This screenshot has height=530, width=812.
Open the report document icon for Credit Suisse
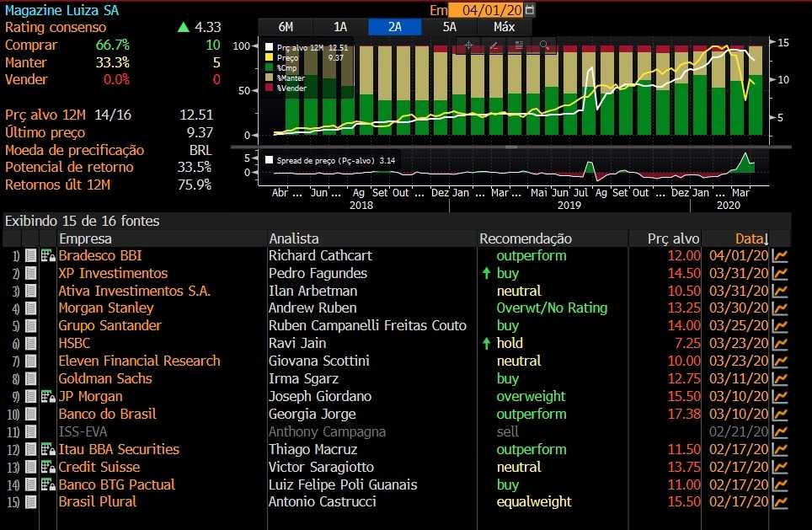click(30, 467)
